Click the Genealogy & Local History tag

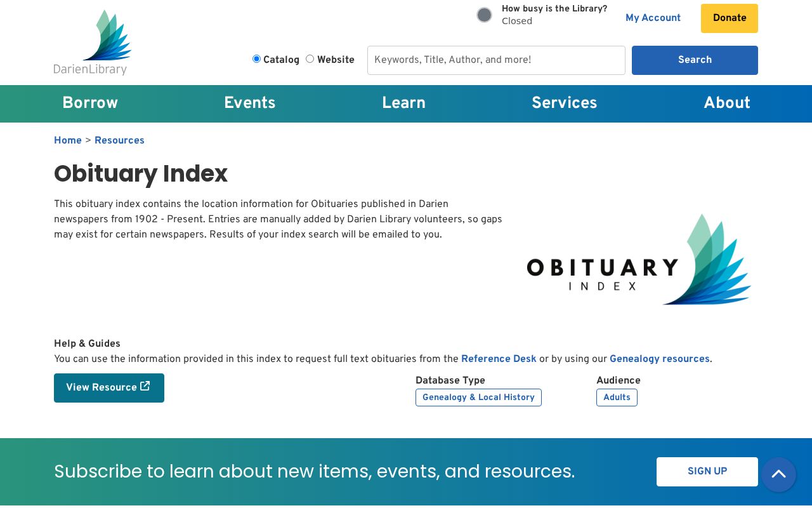click(x=478, y=398)
